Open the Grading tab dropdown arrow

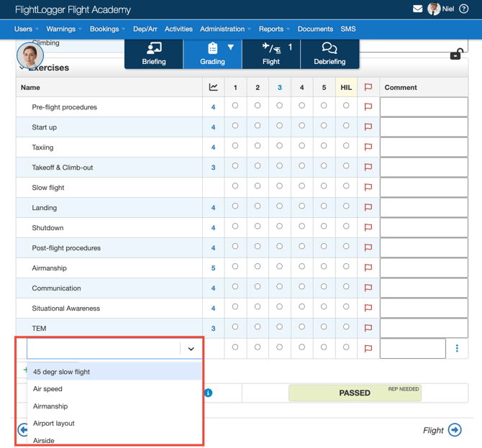click(231, 47)
